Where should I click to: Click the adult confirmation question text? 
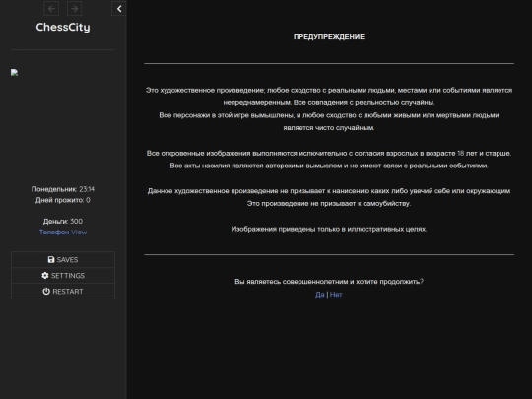point(329,281)
